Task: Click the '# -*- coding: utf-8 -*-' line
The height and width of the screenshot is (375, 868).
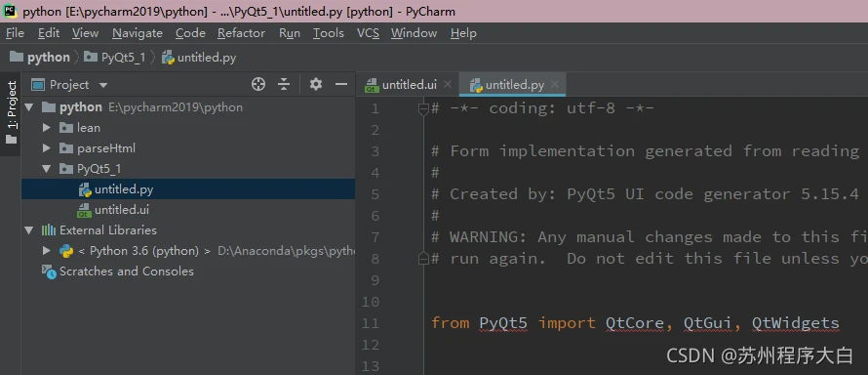Action: coord(542,108)
